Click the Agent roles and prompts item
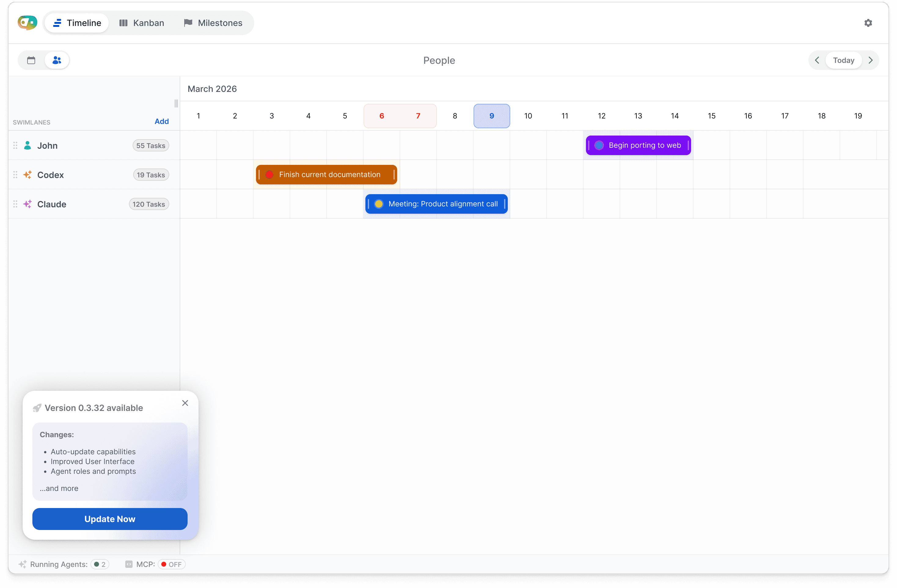The image size is (897, 588). 93,471
